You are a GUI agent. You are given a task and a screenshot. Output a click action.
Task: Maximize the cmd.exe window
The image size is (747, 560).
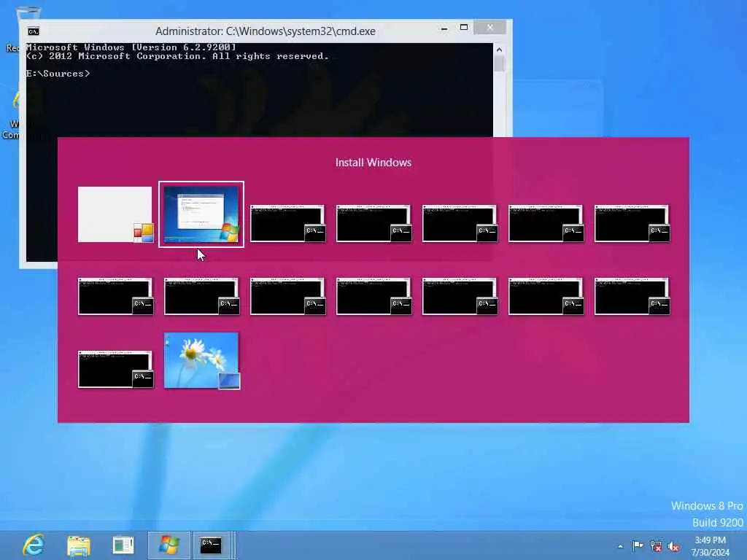[464, 28]
